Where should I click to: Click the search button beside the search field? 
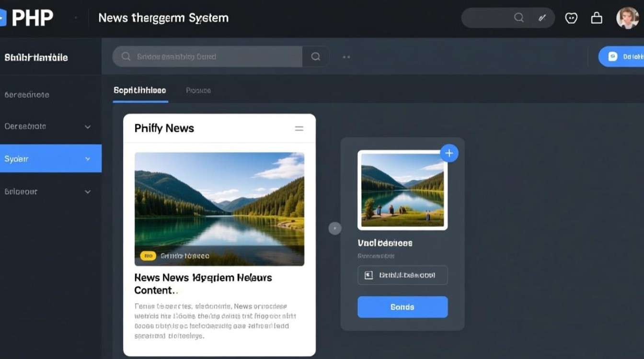click(316, 56)
